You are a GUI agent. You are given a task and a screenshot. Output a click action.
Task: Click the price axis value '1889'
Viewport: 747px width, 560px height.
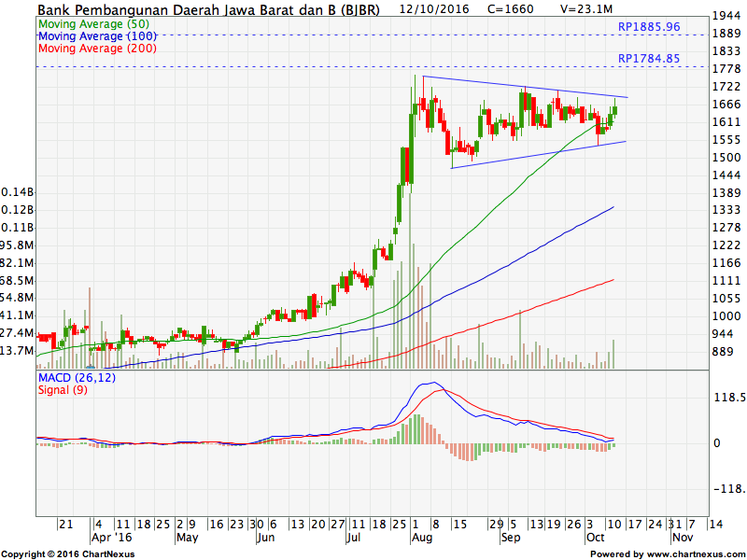click(x=726, y=34)
